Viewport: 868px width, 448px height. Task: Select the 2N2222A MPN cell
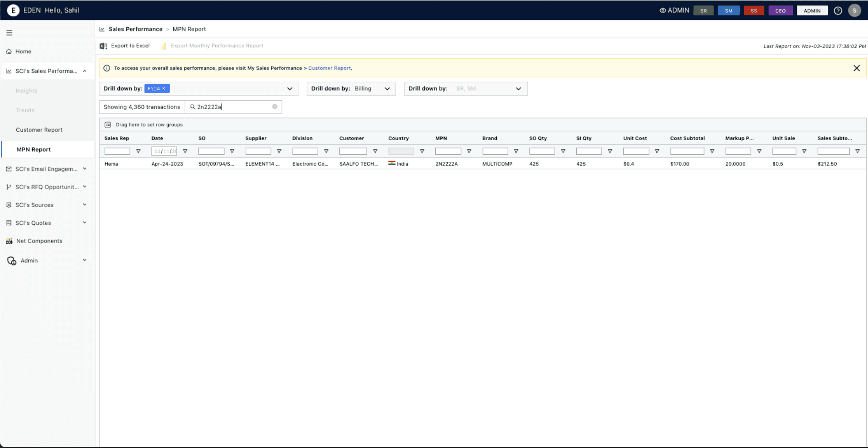[x=446, y=164]
